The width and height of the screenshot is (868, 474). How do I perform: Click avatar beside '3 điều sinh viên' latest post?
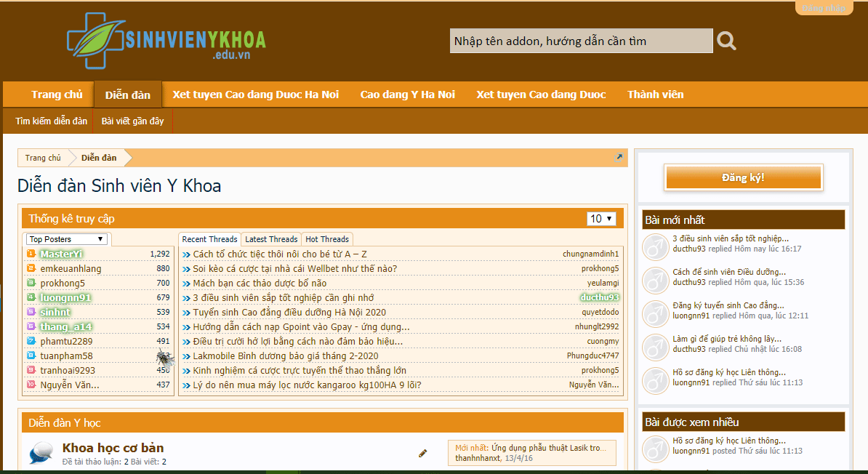pyautogui.click(x=655, y=247)
